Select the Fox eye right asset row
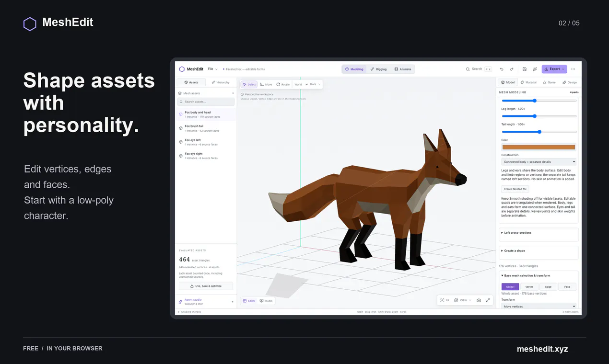 pos(206,156)
